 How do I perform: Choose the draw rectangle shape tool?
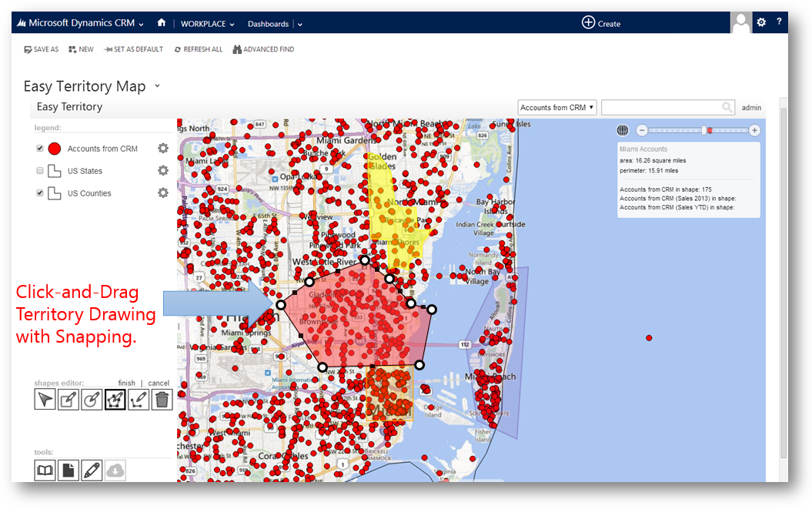(x=69, y=400)
